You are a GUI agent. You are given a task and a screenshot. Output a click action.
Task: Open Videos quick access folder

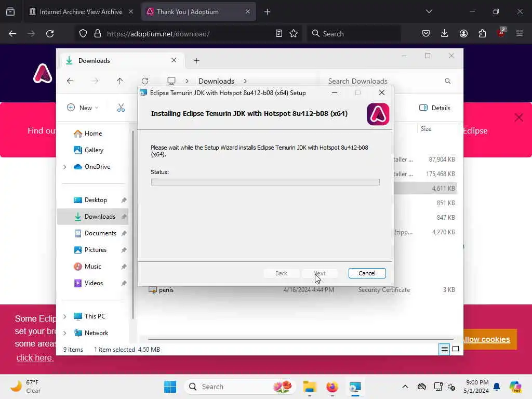(x=94, y=283)
